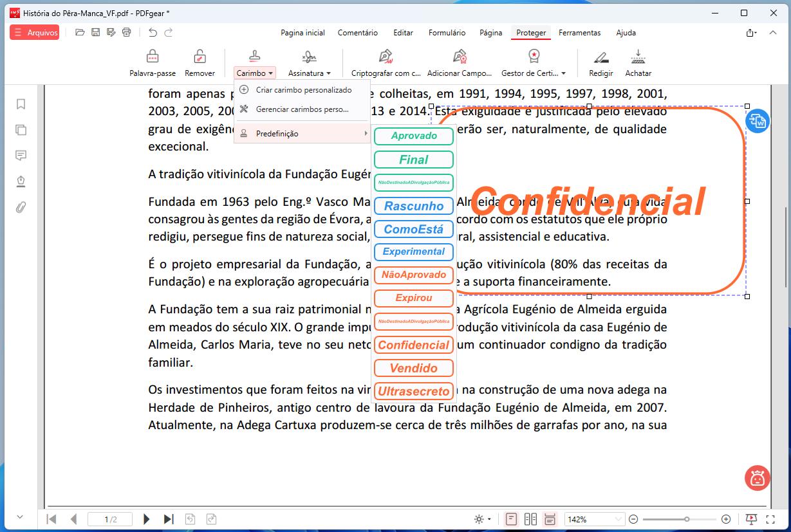Open the attachments paperclip panel

[21, 207]
